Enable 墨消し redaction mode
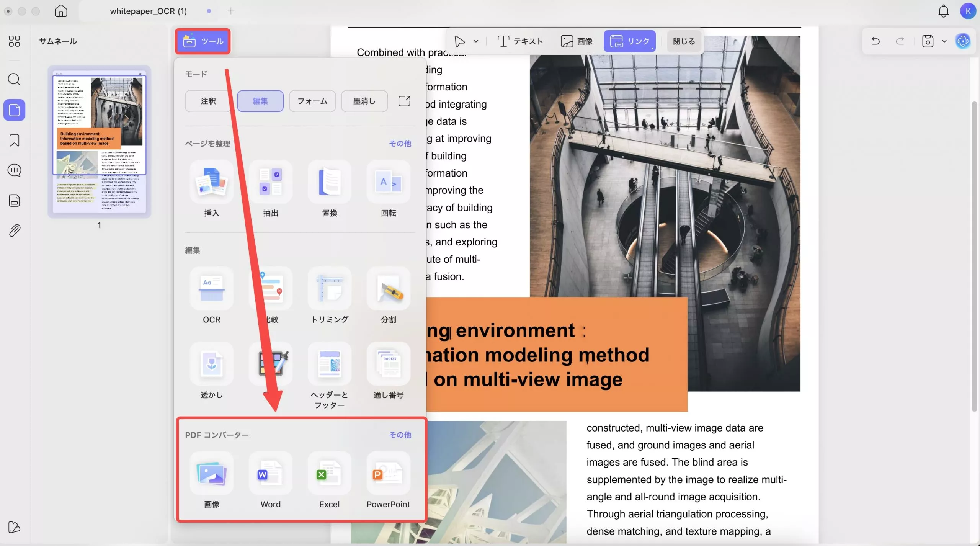 (364, 101)
